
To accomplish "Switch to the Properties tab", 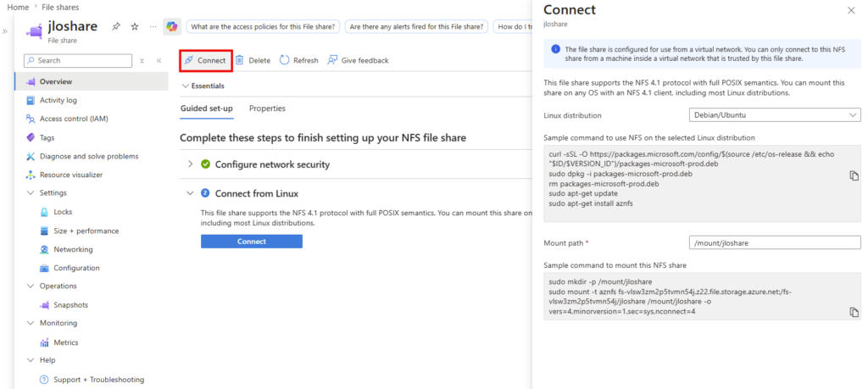I will [267, 108].
